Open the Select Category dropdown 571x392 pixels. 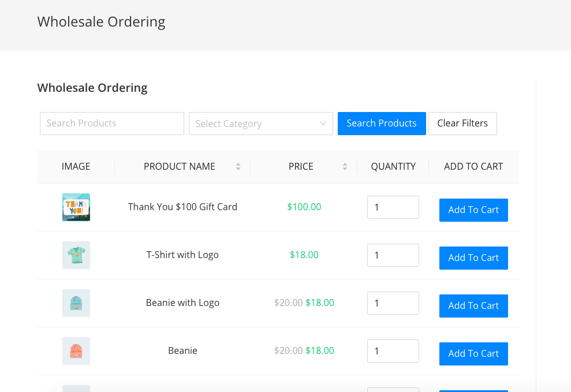(261, 124)
